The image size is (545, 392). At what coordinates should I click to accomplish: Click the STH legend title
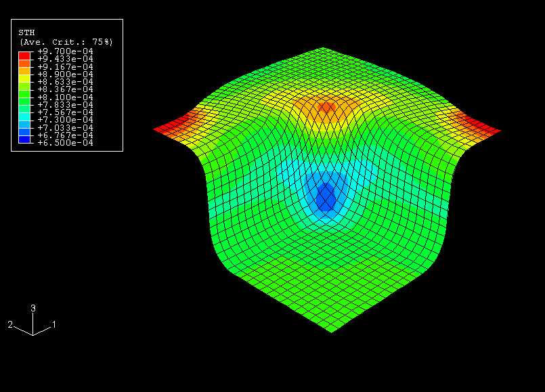[x=26, y=32]
